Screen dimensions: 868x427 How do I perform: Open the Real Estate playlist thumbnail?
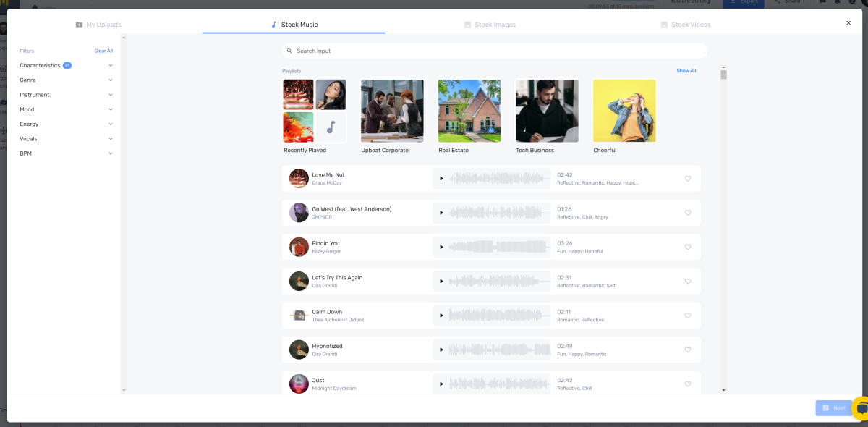469,111
